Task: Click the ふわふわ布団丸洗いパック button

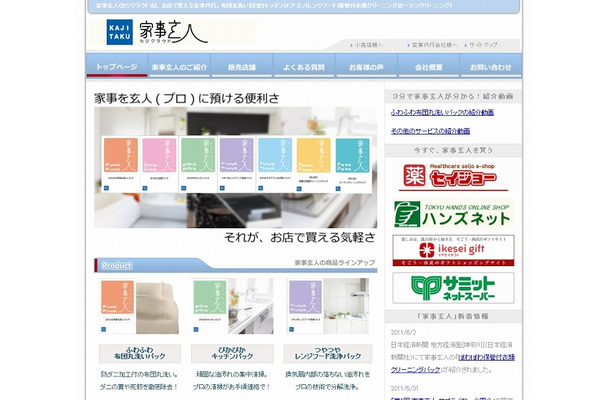Action: coord(140,353)
